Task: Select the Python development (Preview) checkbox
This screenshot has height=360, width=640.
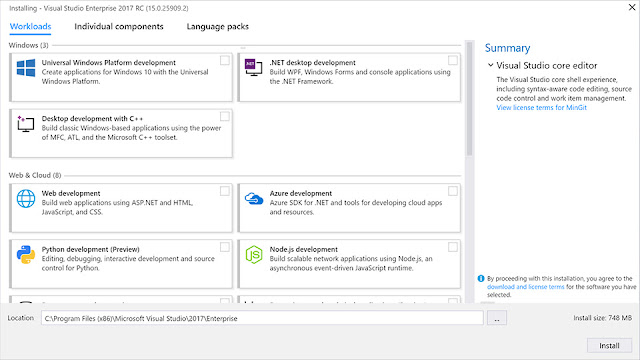Action: tap(224, 247)
